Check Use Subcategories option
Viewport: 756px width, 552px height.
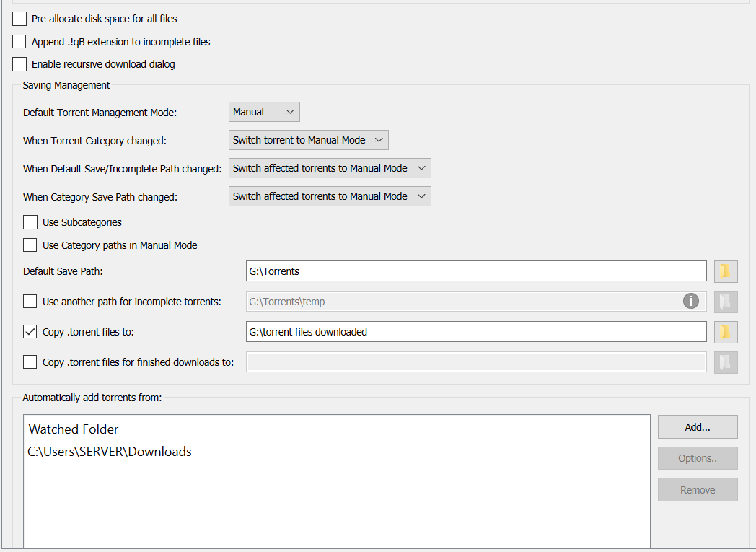click(30, 222)
